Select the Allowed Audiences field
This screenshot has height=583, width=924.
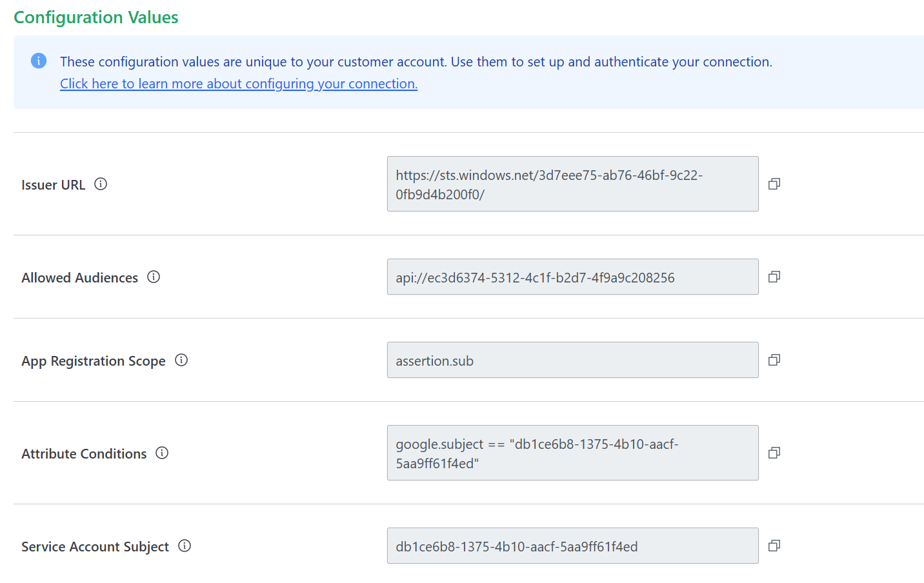573,277
